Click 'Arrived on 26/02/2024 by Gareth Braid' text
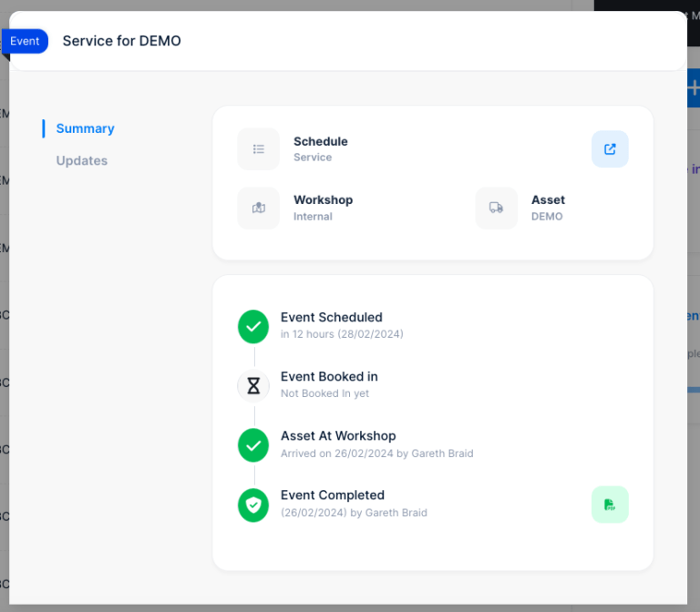 (376, 454)
